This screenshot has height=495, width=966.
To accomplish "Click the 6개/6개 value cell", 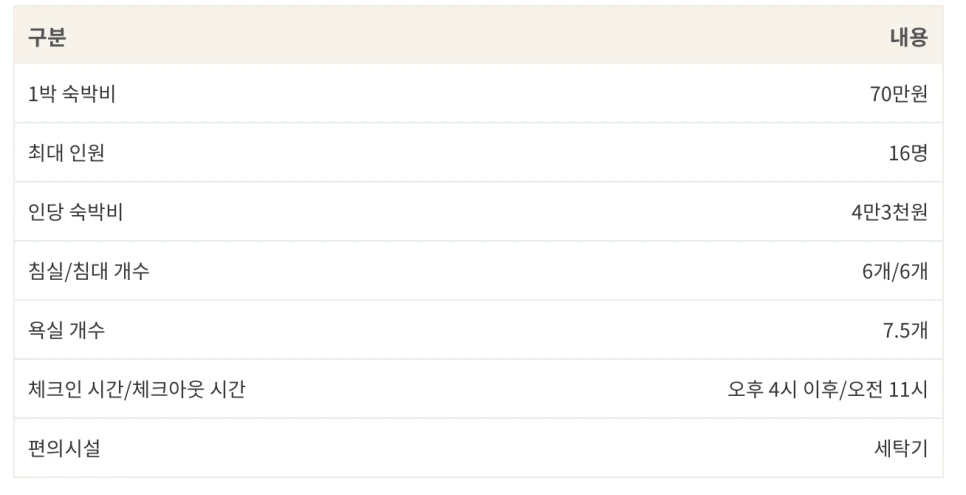I will coord(895,271).
